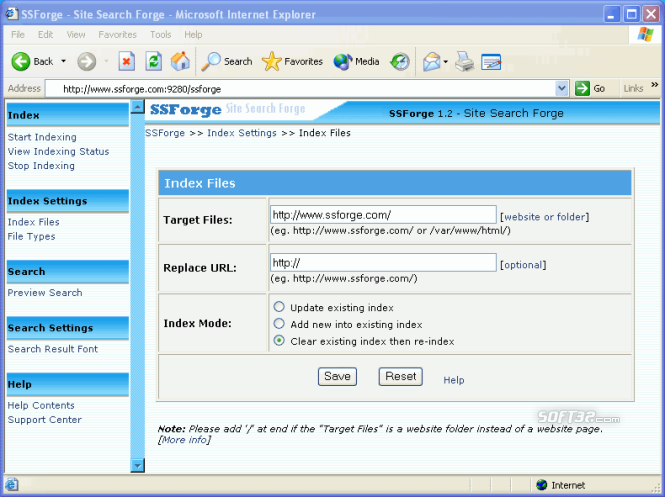Open the File Types sidebar link
This screenshot has height=497, width=665.
[x=31, y=237]
